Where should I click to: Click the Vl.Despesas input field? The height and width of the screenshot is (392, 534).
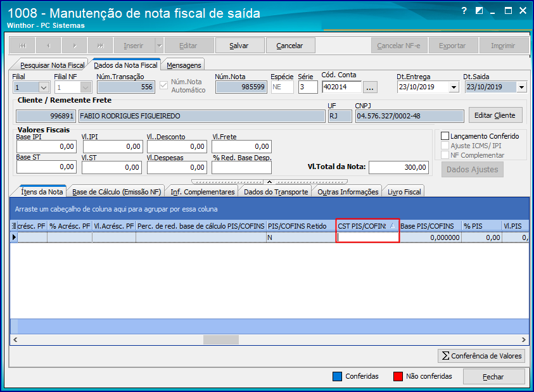(x=177, y=167)
